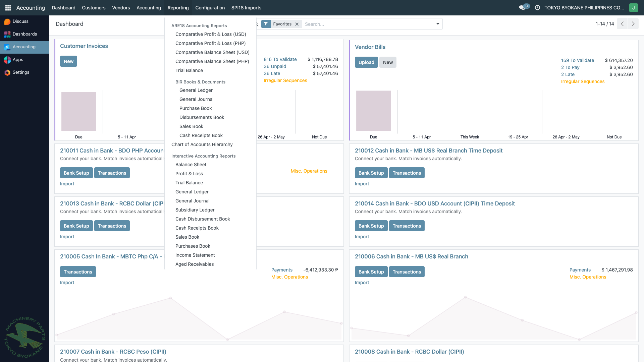
Task: Click the clock activities icon
Action: (x=537, y=7)
